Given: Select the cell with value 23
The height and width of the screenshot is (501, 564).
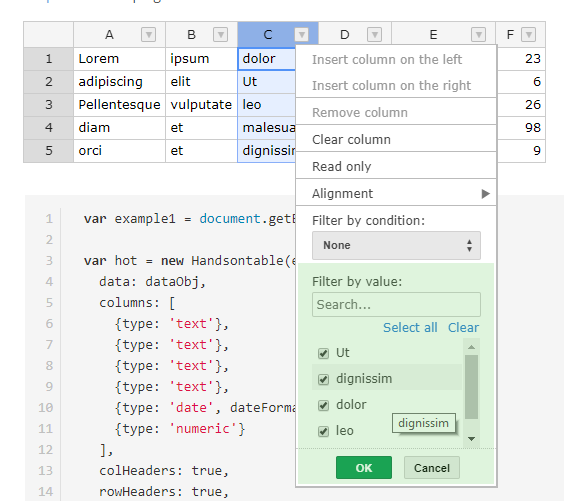Looking at the screenshot, I should pyautogui.click(x=521, y=59).
